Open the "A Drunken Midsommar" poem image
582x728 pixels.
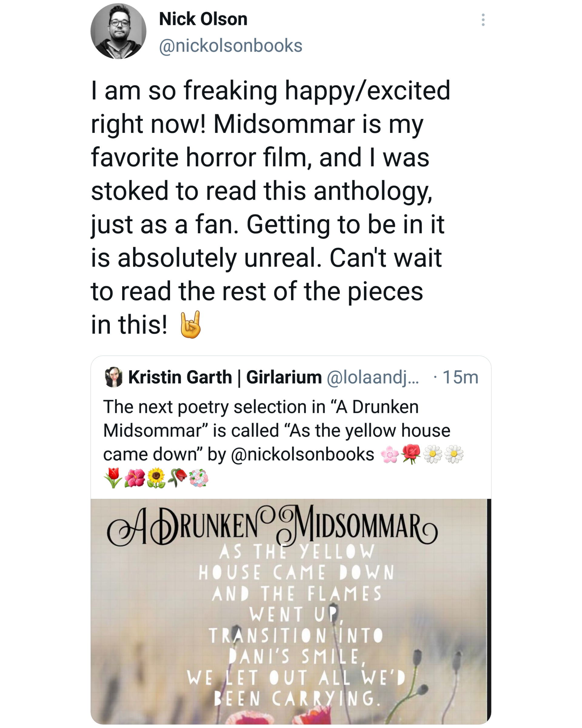(x=290, y=611)
